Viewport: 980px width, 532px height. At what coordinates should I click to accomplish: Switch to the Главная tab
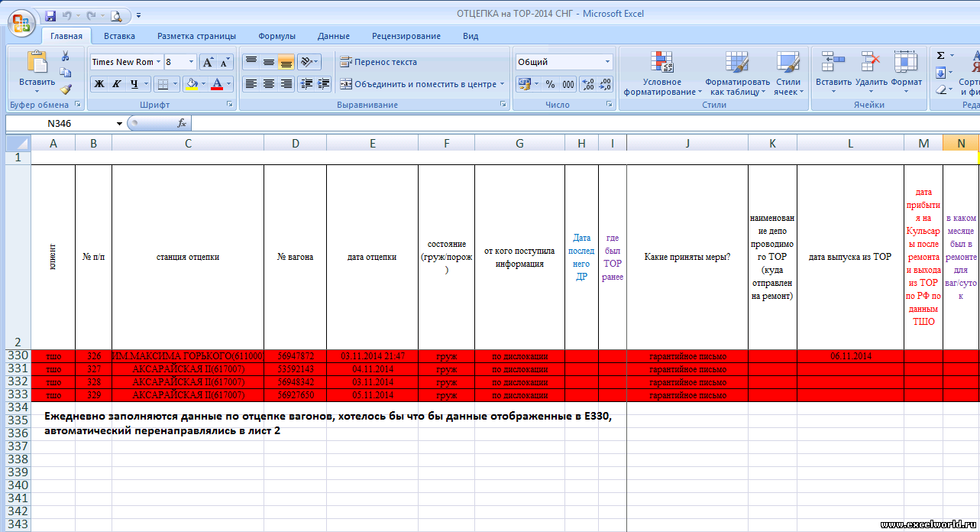click(66, 36)
